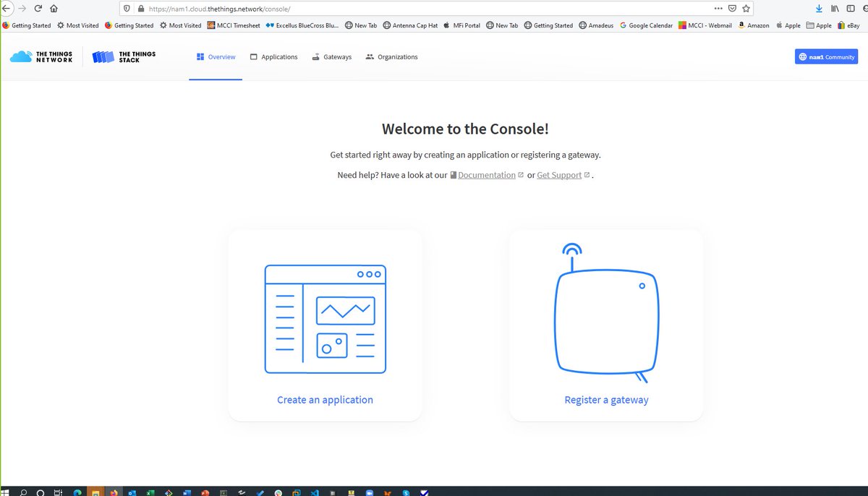Open the Documentation link
Screen dimensions: 868x496
click(x=486, y=175)
